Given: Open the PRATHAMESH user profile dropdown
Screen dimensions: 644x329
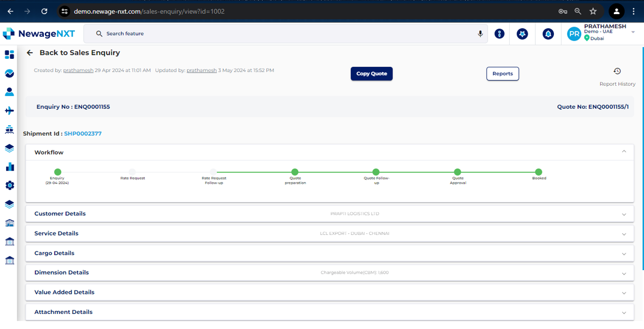Looking at the screenshot, I should click(x=632, y=32).
